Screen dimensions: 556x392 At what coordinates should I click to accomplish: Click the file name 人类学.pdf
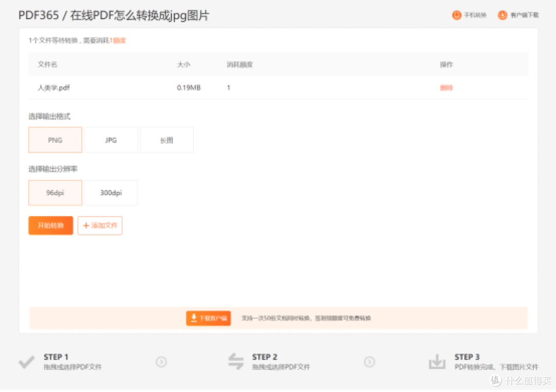(x=54, y=87)
